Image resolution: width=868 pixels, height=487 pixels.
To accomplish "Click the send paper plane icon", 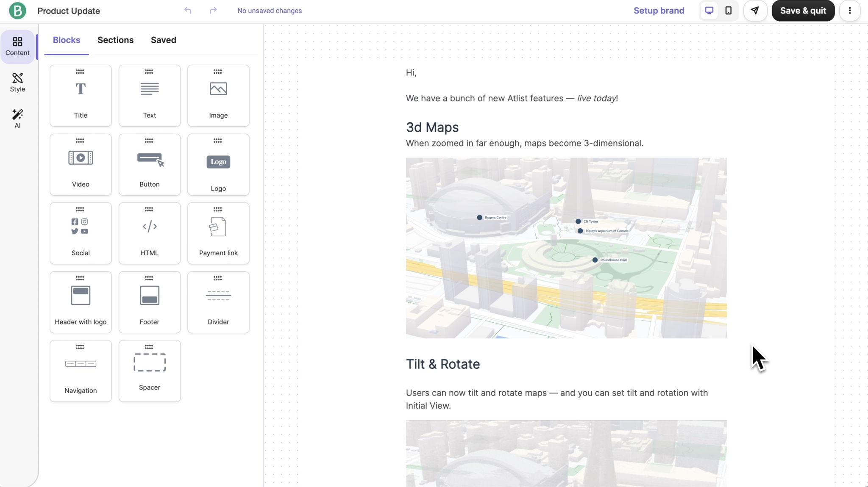I will tap(755, 11).
